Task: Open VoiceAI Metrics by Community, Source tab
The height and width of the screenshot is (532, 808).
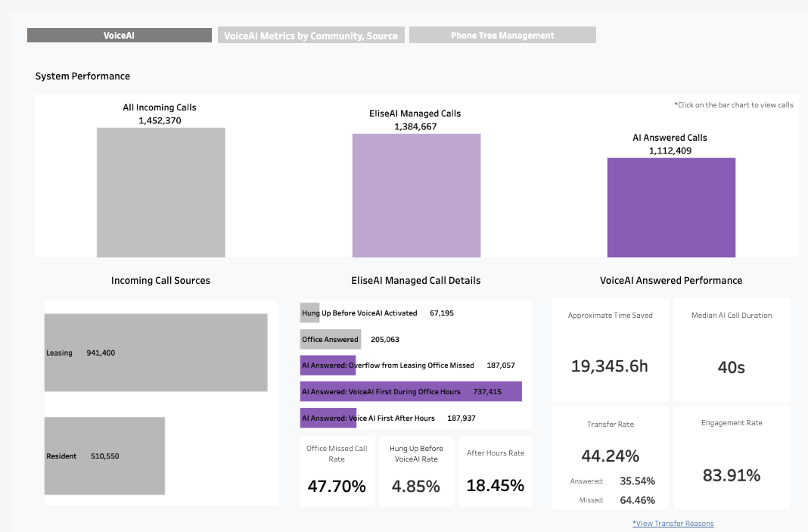Action: 311,35
